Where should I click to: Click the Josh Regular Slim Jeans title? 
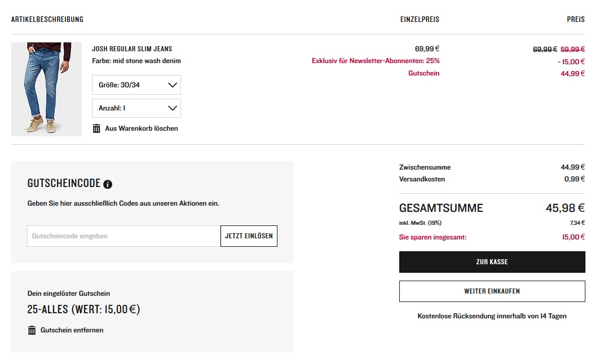point(132,49)
